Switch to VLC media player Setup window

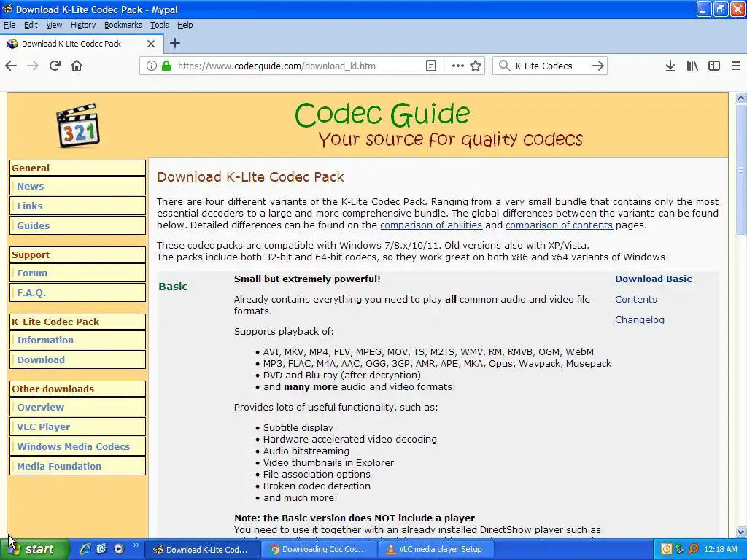click(x=436, y=549)
